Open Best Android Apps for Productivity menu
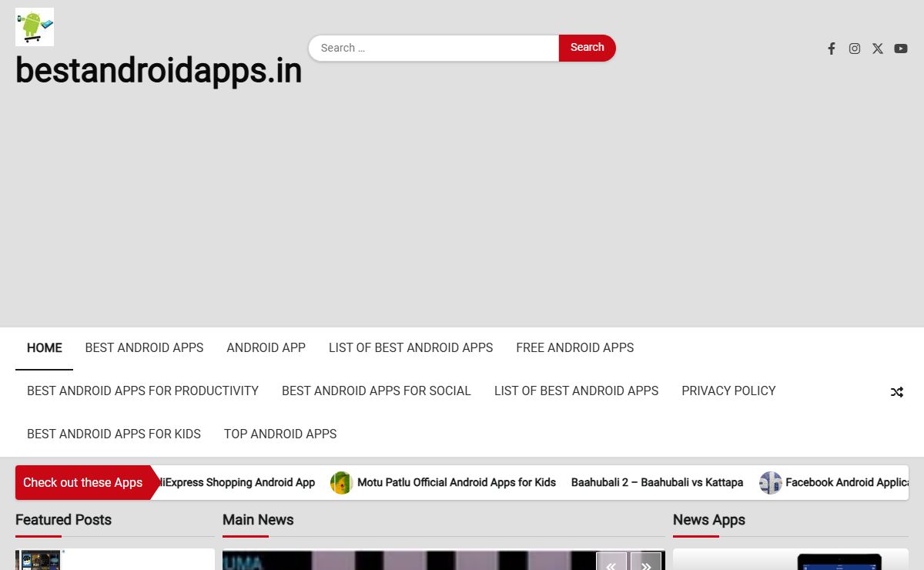Image resolution: width=924 pixels, height=570 pixels. [142, 391]
